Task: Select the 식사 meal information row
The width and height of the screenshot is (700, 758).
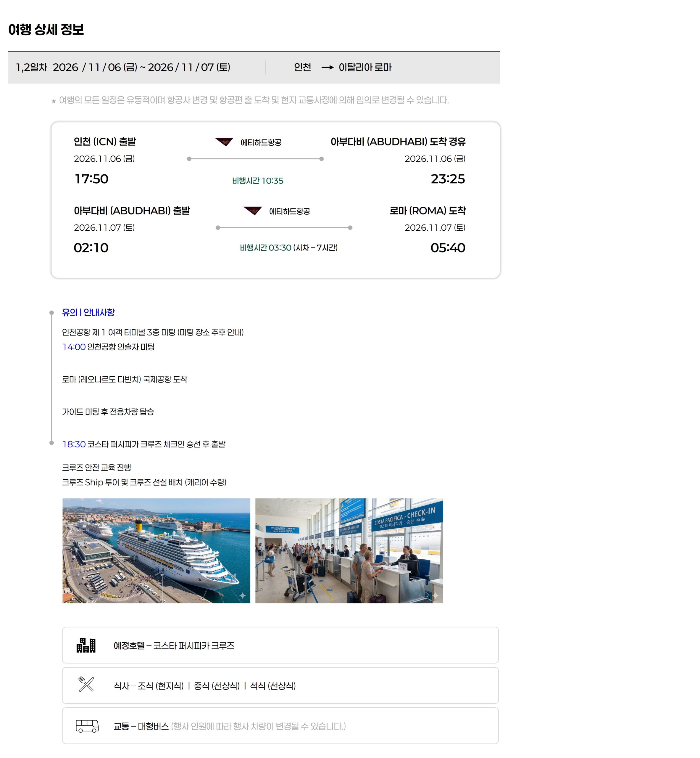Action: coord(280,685)
